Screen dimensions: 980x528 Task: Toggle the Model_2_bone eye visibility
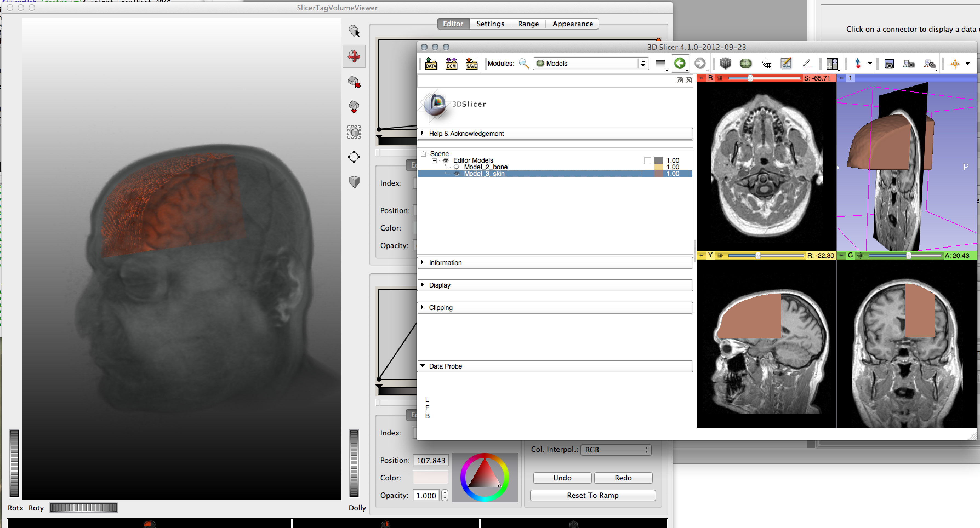(457, 167)
